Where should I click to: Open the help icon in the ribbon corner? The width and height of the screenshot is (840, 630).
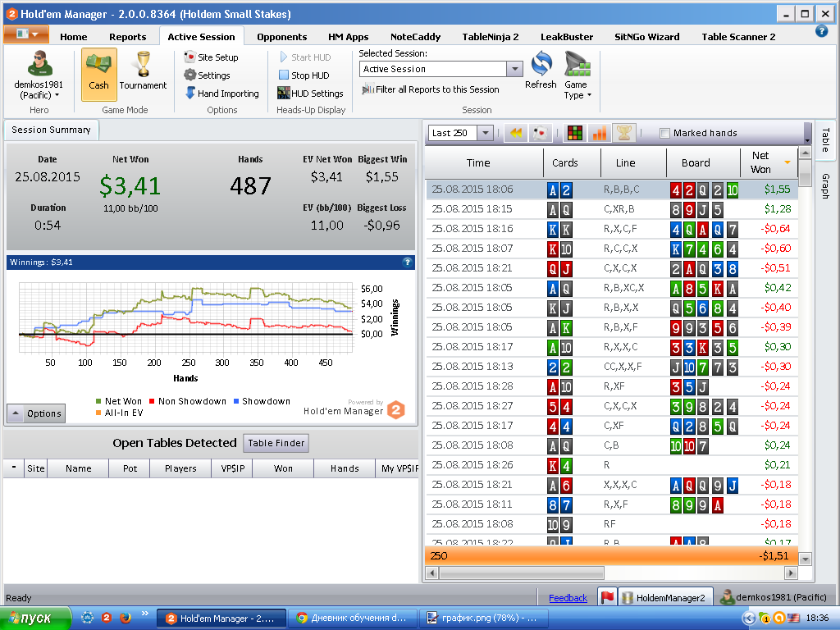tap(821, 31)
